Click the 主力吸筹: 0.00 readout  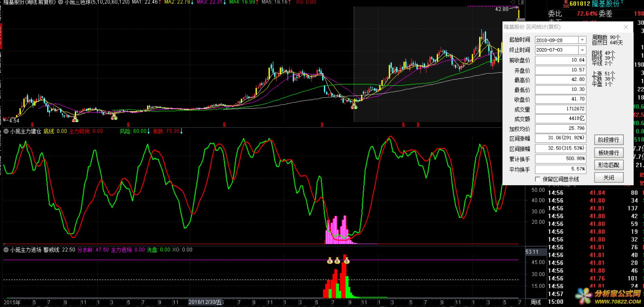86,131
